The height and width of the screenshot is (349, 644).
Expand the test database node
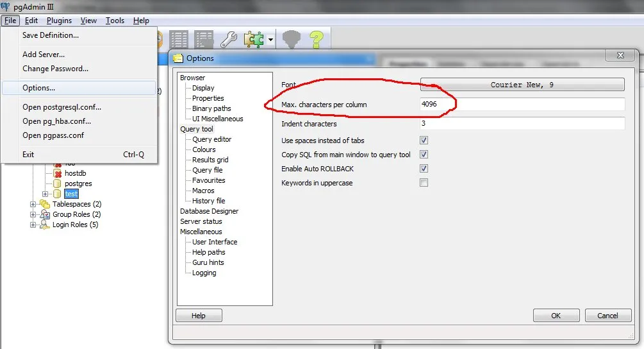click(x=45, y=194)
